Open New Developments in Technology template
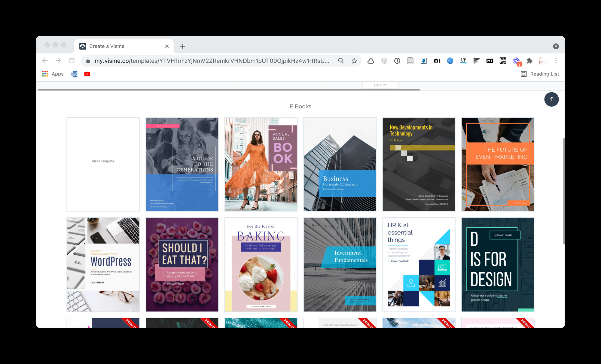The image size is (601, 364). [419, 164]
